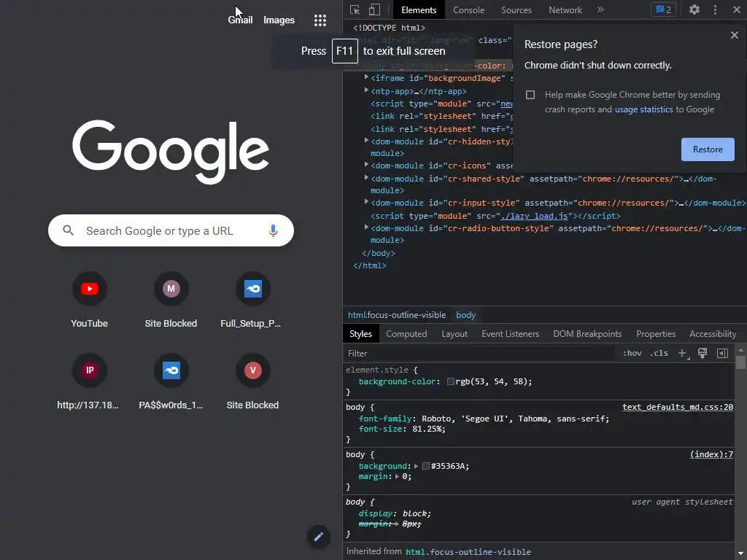747x560 pixels.
Task: Close the DevTools panel
Action: click(x=737, y=9)
